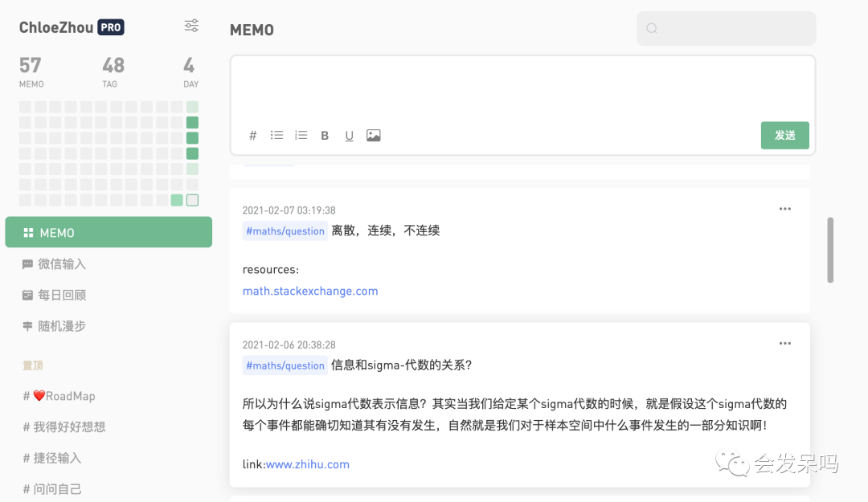
Task: Click the 4 DAY count stat
Action: [190, 72]
